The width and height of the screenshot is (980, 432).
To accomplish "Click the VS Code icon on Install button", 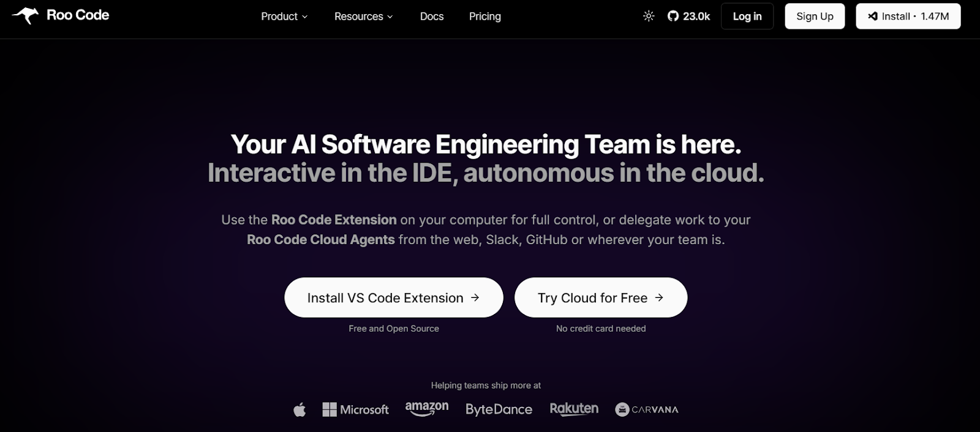I will tap(873, 16).
